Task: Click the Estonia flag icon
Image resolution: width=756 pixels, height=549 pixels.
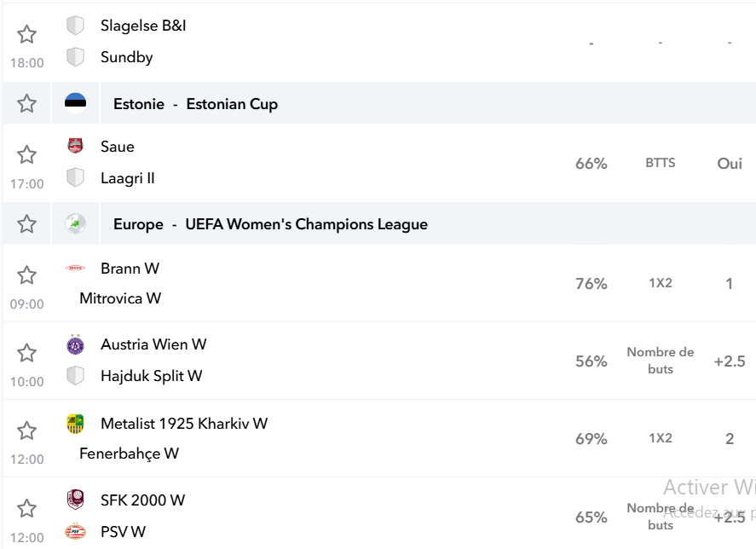Action: (75, 103)
